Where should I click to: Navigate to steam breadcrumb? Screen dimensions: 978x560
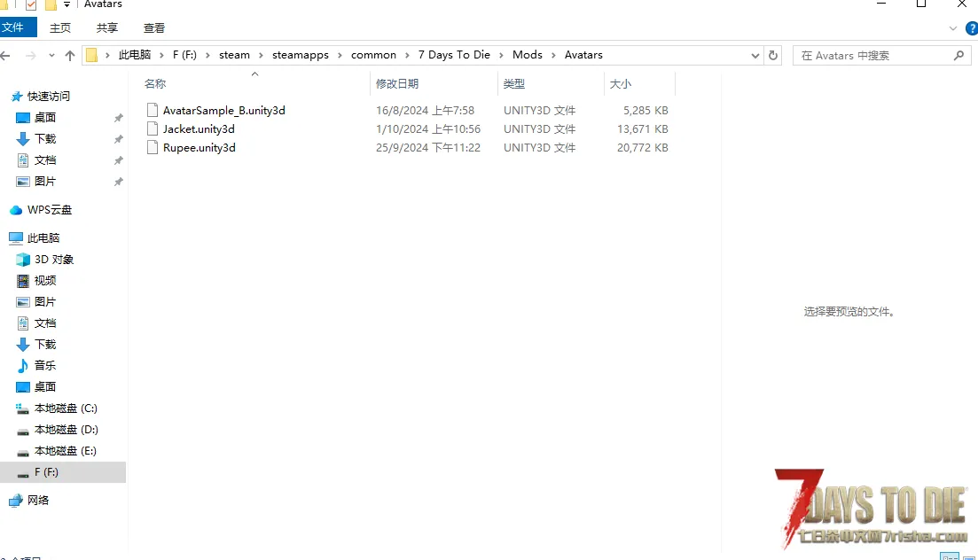point(234,55)
